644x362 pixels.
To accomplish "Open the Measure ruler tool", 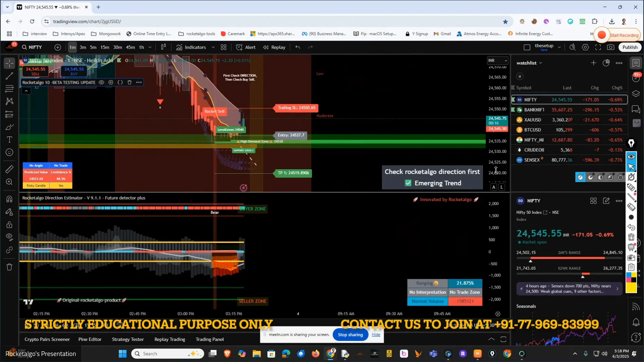I will click(9, 169).
